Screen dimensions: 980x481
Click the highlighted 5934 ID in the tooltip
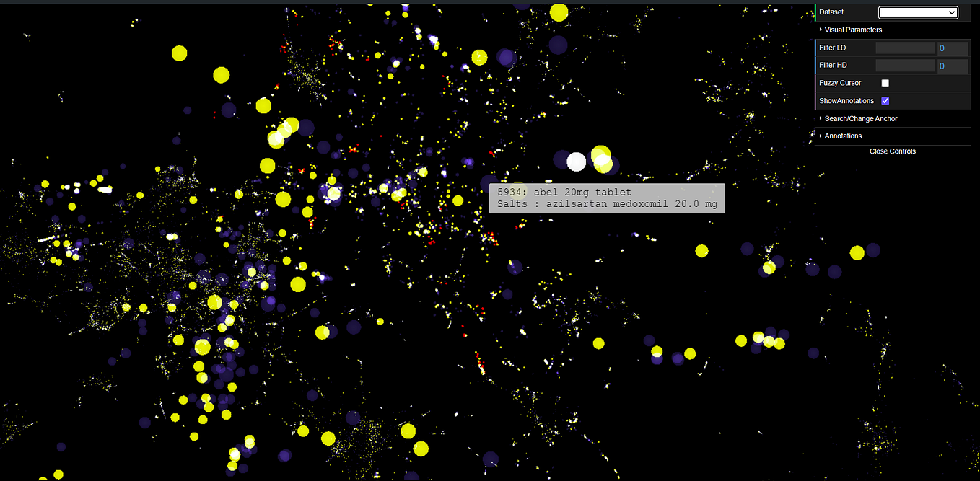pyautogui.click(x=509, y=192)
